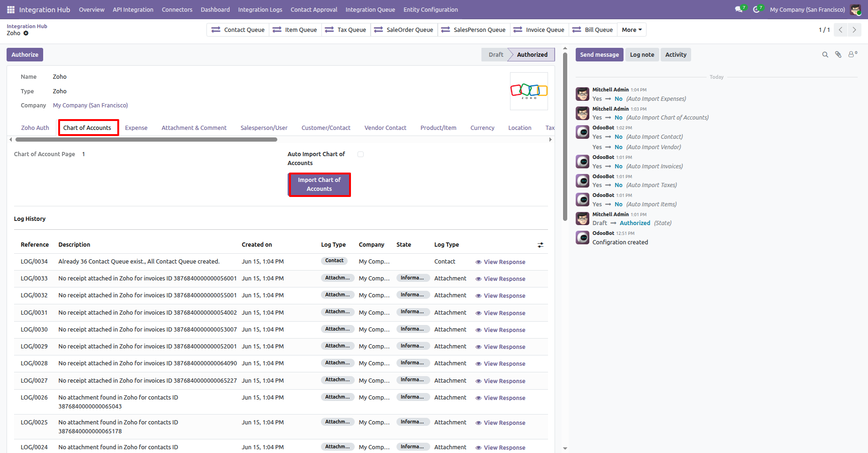
Task: Open View Response for LOG/0028
Action: point(500,364)
